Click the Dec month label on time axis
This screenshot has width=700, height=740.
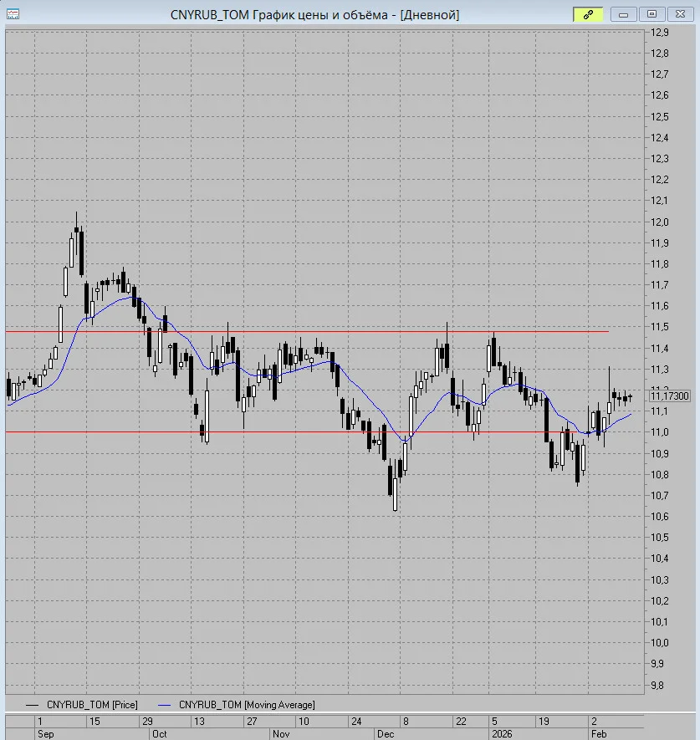pyautogui.click(x=386, y=734)
